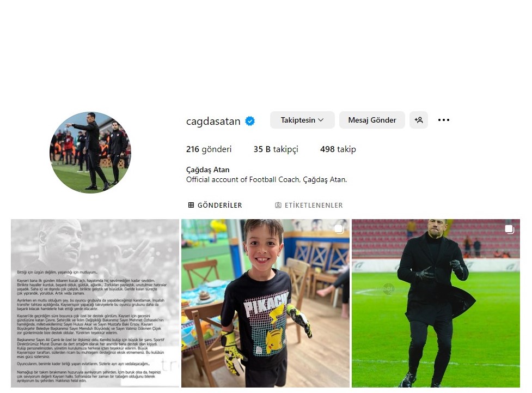
Task: Expand the Takiptesin dropdown chevron
Action: point(321,120)
